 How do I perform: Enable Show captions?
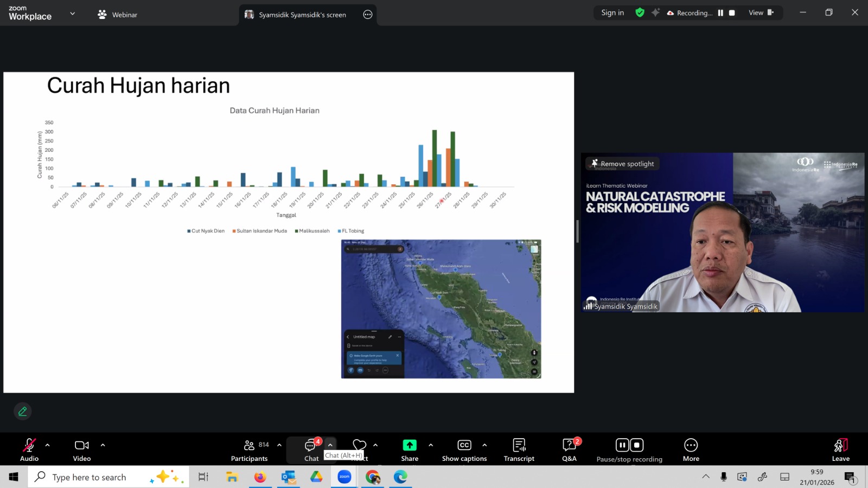[464, 446]
